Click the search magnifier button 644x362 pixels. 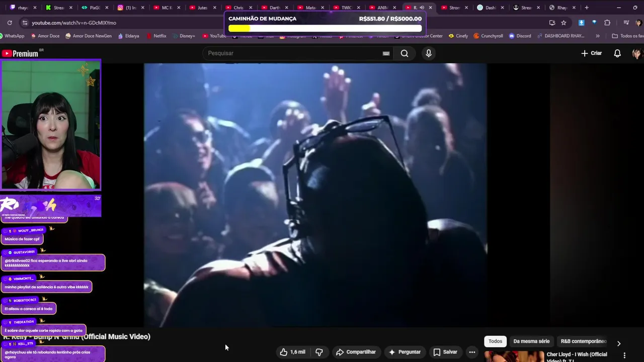tap(405, 53)
